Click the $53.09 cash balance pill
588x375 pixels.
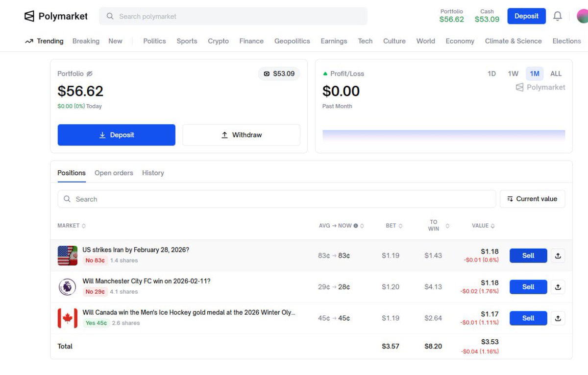click(x=279, y=74)
